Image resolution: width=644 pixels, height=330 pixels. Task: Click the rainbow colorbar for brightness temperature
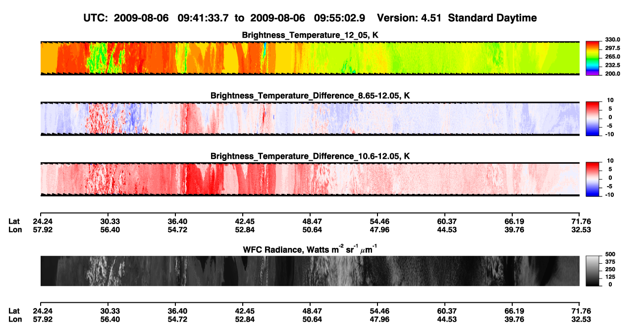[592, 58]
